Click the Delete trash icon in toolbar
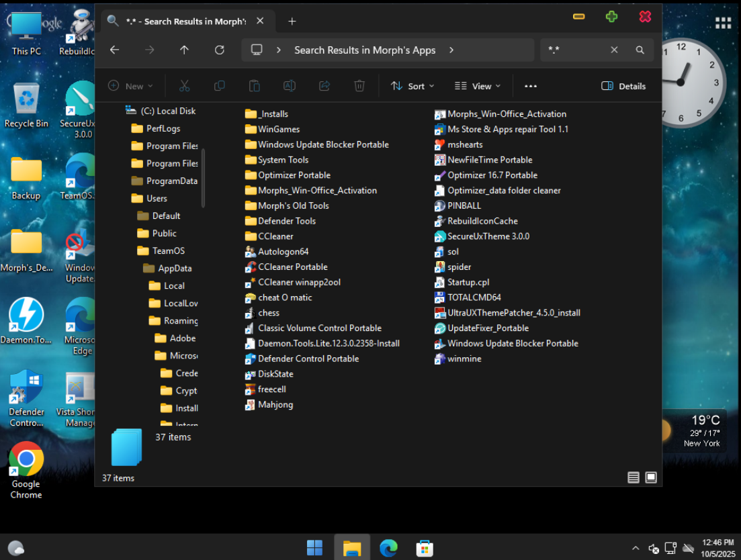 pos(359,86)
